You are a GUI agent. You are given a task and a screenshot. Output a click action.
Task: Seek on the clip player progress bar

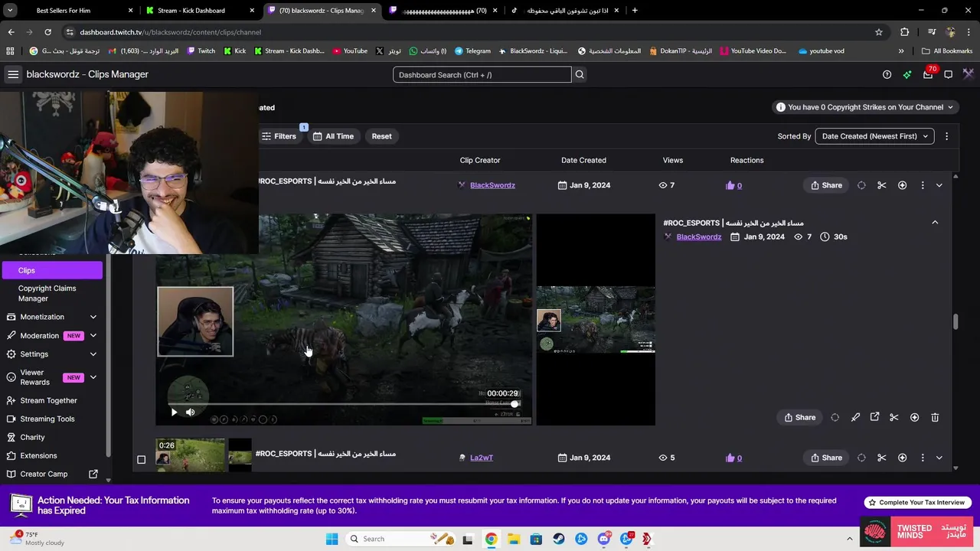(344, 403)
